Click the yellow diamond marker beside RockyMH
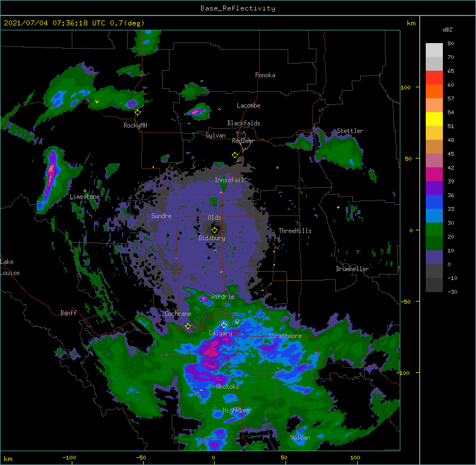This screenshot has width=476, height=465. [137, 113]
